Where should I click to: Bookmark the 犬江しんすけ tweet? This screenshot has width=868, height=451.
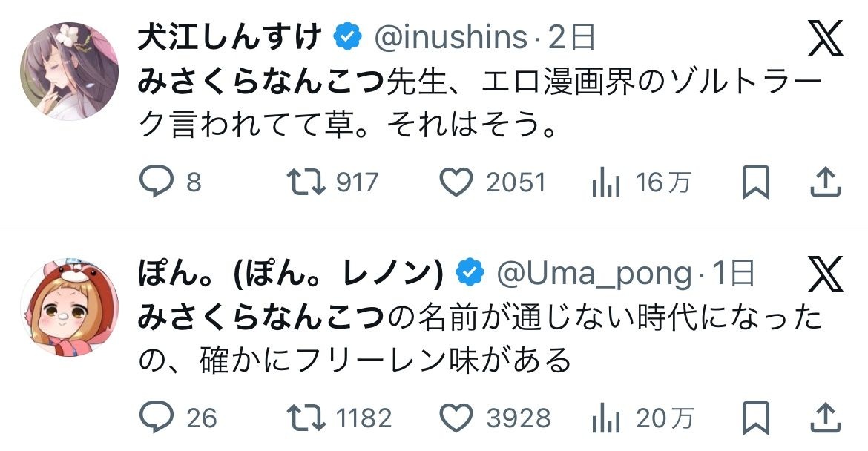[x=756, y=182]
